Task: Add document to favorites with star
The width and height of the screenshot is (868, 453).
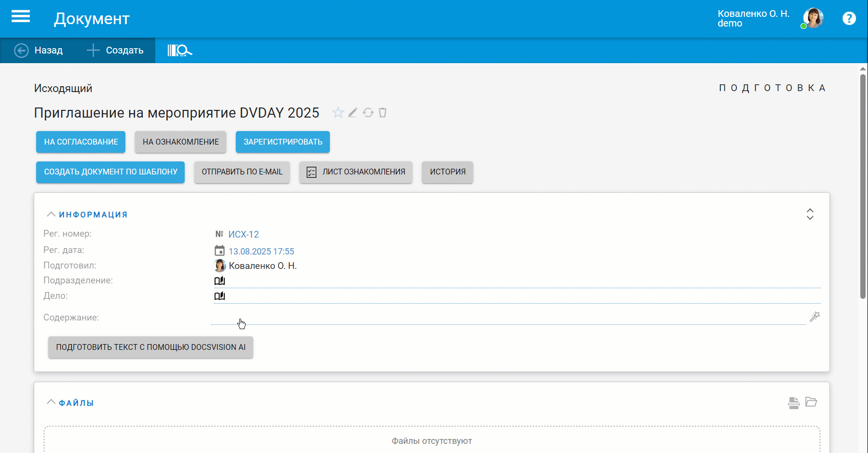Action: (x=338, y=113)
